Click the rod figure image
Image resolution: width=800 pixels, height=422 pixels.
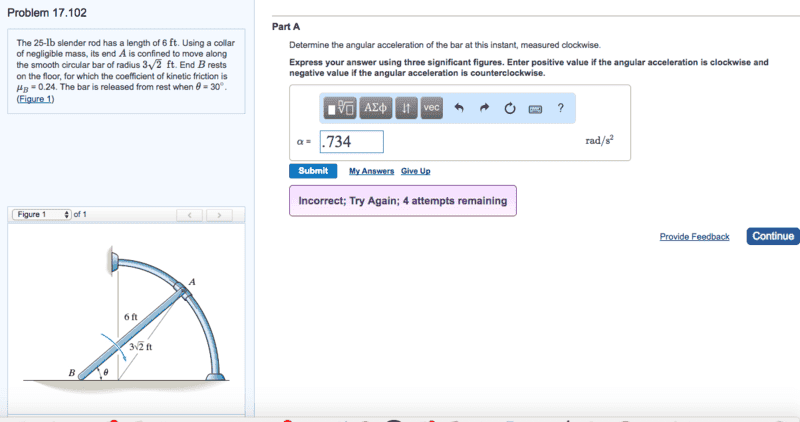[126, 319]
